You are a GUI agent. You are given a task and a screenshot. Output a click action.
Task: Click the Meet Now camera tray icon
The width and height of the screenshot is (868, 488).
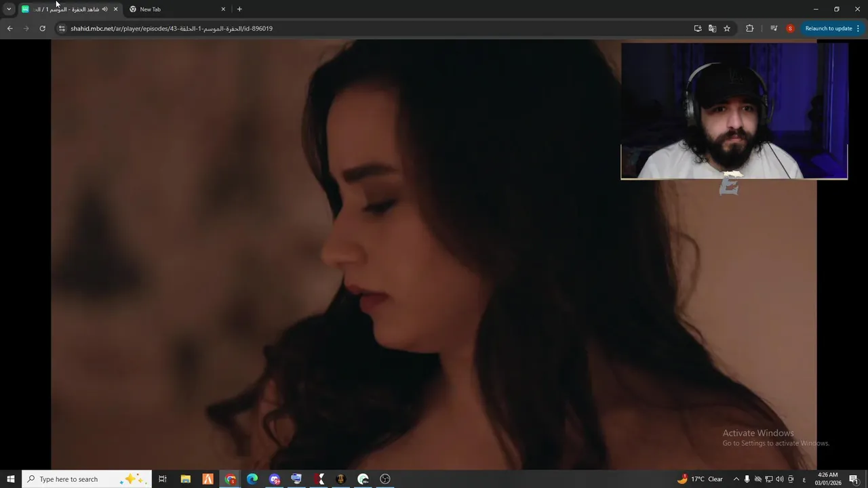tap(791, 479)
